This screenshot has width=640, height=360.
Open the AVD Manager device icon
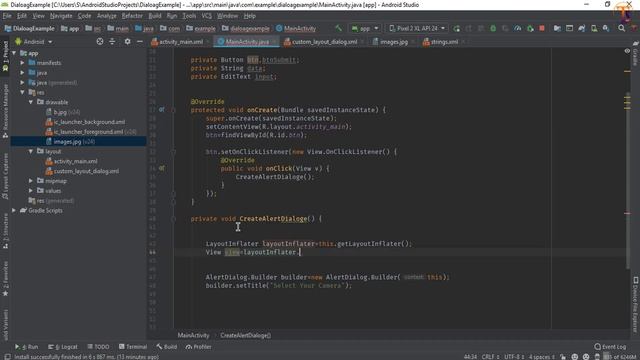coord(594,28)
